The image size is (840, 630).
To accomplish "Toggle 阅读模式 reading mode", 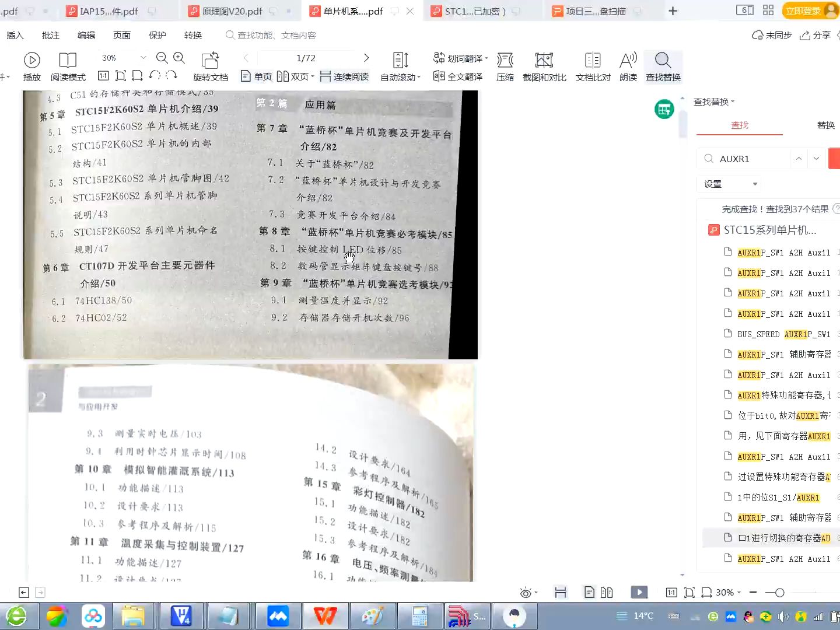I will [x=68, y=65].
